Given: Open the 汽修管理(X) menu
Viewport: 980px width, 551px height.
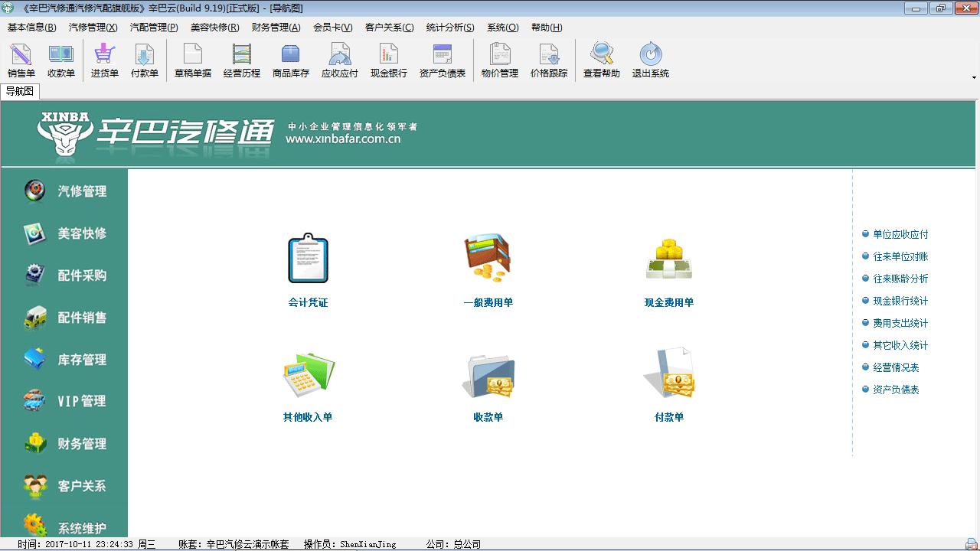Looking at the screenshot, I should click(93, 28).
